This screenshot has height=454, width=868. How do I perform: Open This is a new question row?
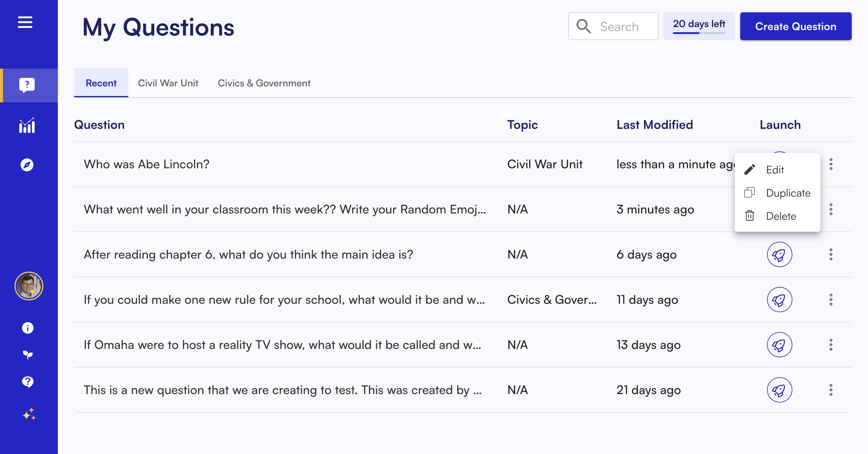[x=282, y=390]
